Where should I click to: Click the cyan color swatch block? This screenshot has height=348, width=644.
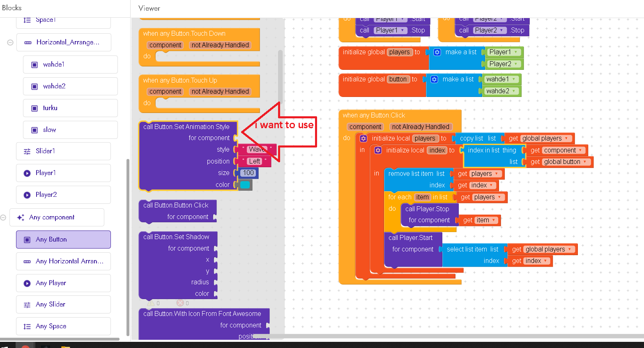pyautogui.click(x=245, y=185)
